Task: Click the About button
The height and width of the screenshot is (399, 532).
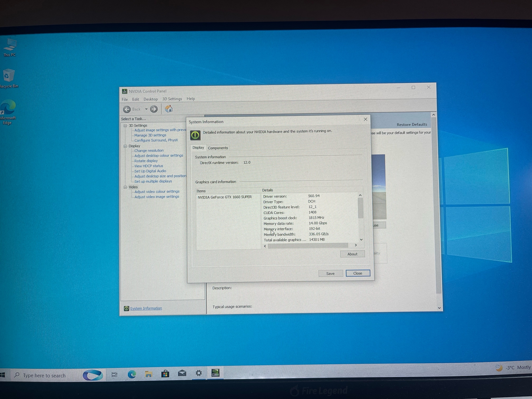Action: [x=352, y=254]
